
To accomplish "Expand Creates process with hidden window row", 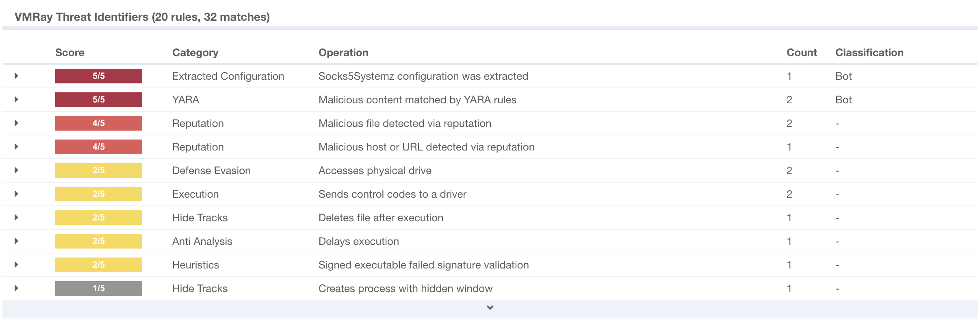I will coord(16,288).
